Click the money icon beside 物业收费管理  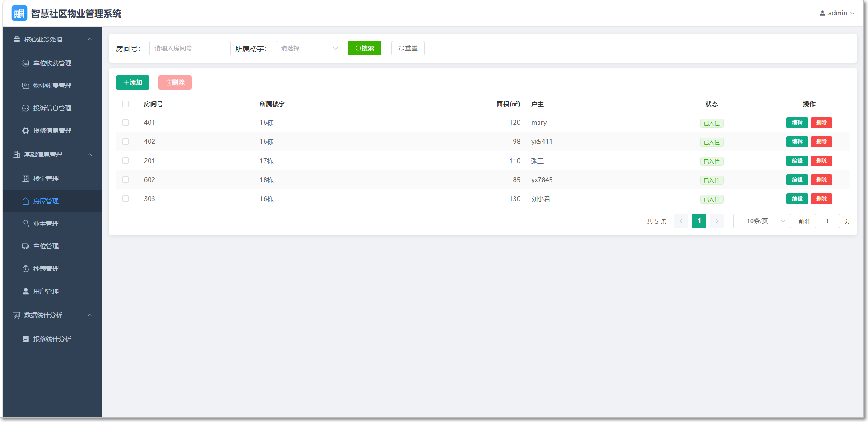[26, 86]
